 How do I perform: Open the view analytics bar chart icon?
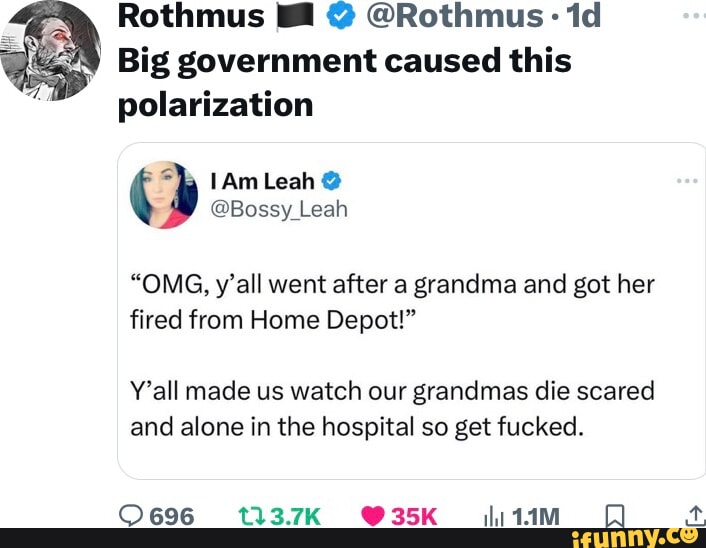(x=494, y=518)
